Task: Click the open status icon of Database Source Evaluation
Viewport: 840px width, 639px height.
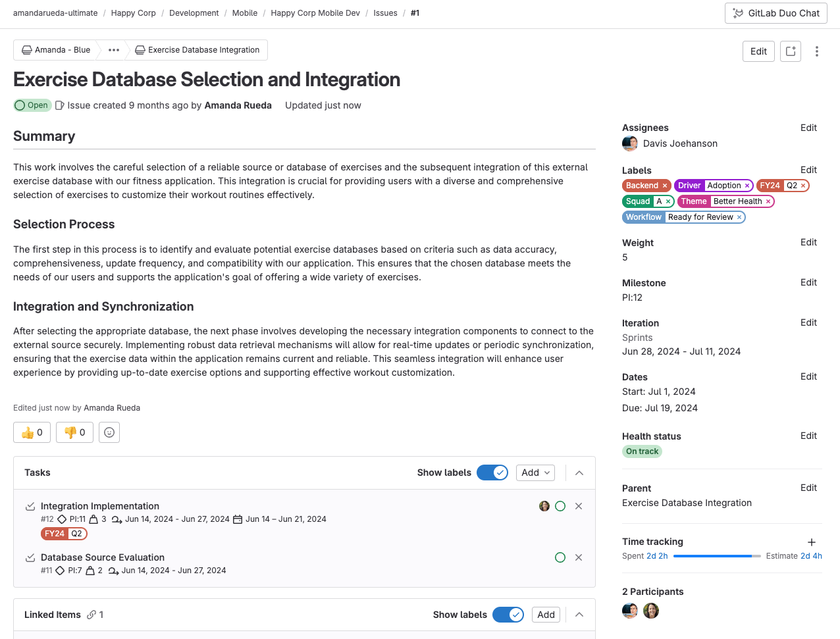Action: (x=560, y=557)
